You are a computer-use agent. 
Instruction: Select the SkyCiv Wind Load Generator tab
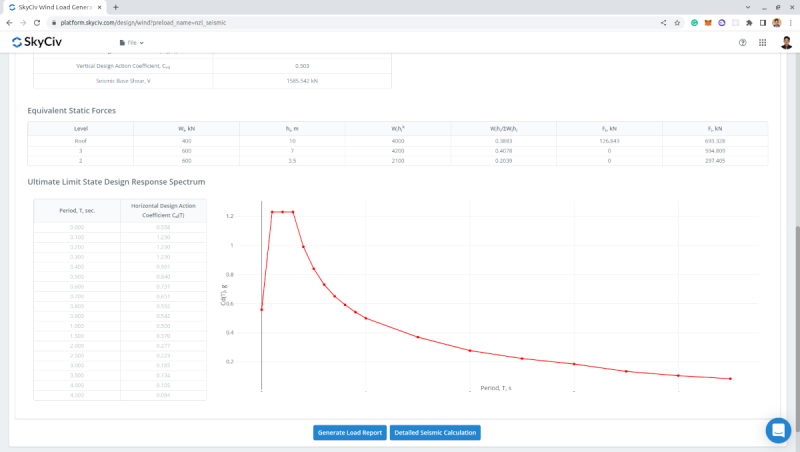pos(55,7)
